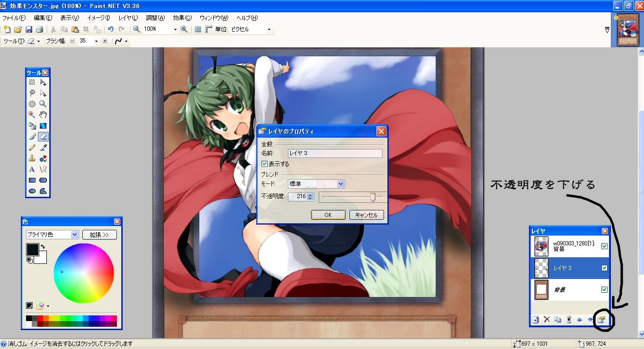Screen dimensions: 644x349
Task: Select the Pencil tool
Action: 32,148
